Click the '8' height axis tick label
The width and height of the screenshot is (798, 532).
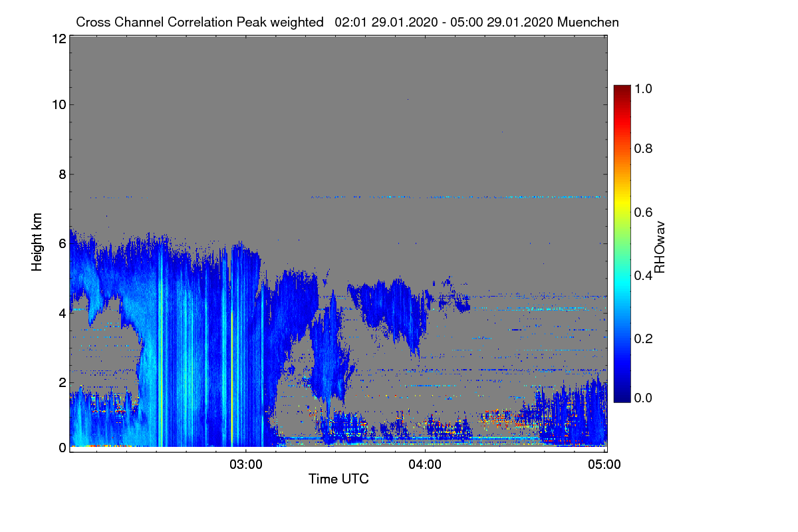tap(62, 174)
